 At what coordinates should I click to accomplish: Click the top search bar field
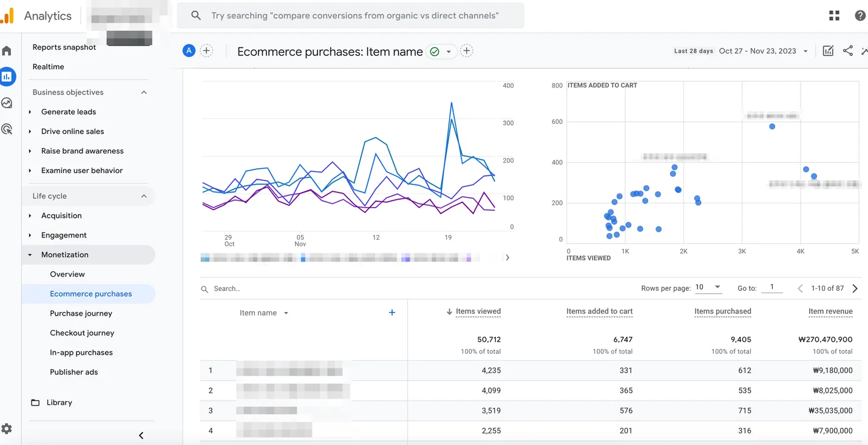point(354,16)
